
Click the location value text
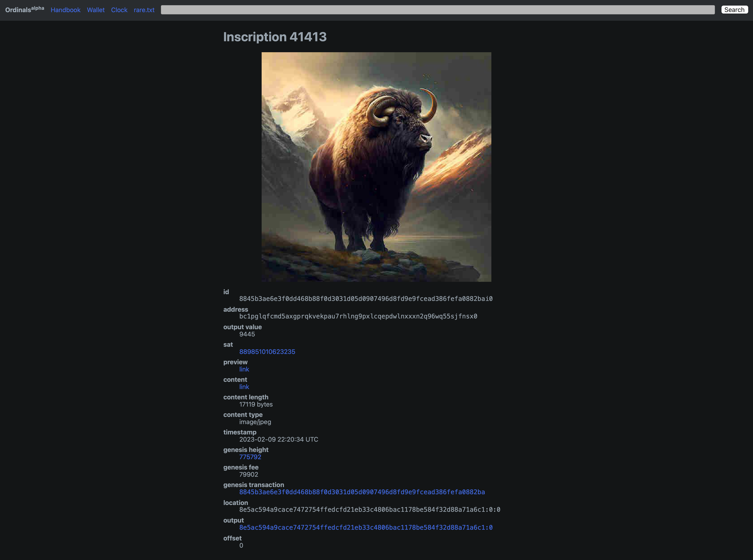coord(369,510)
